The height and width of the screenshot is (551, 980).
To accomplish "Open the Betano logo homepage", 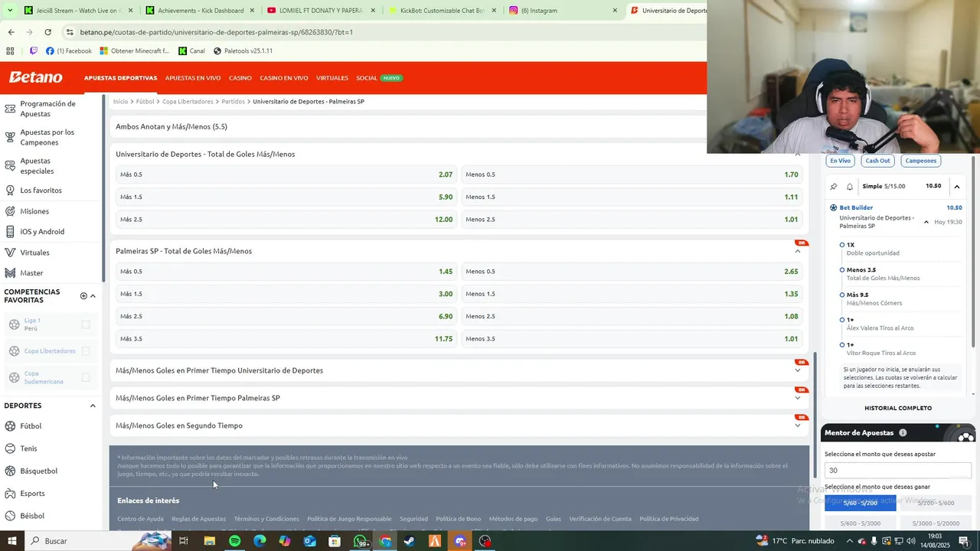I will pyautogui.click(x=35, y=77).
